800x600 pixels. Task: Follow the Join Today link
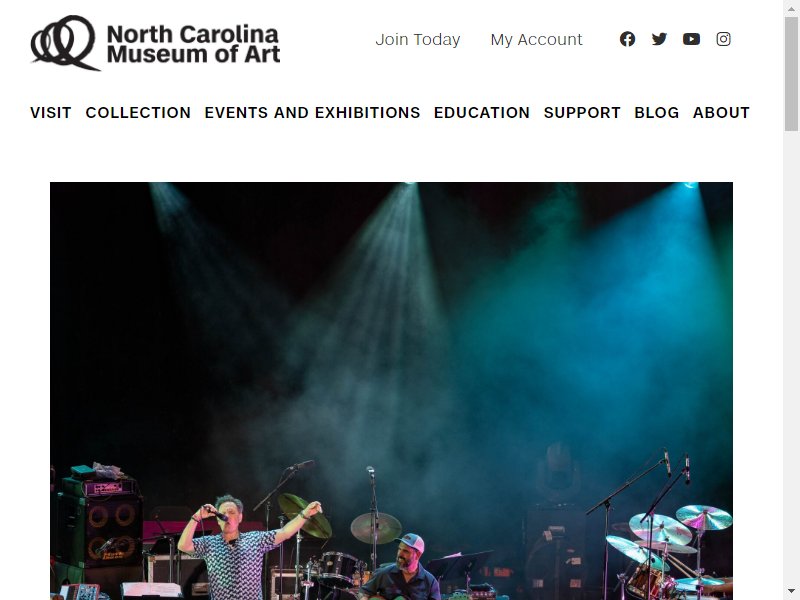tap(418, 40)
